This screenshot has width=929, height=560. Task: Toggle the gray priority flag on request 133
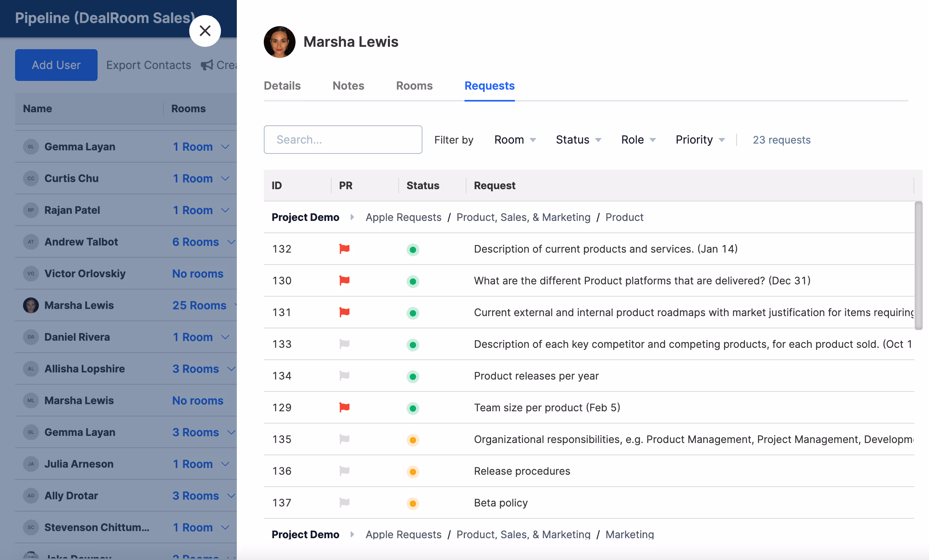tap(344, 344)
